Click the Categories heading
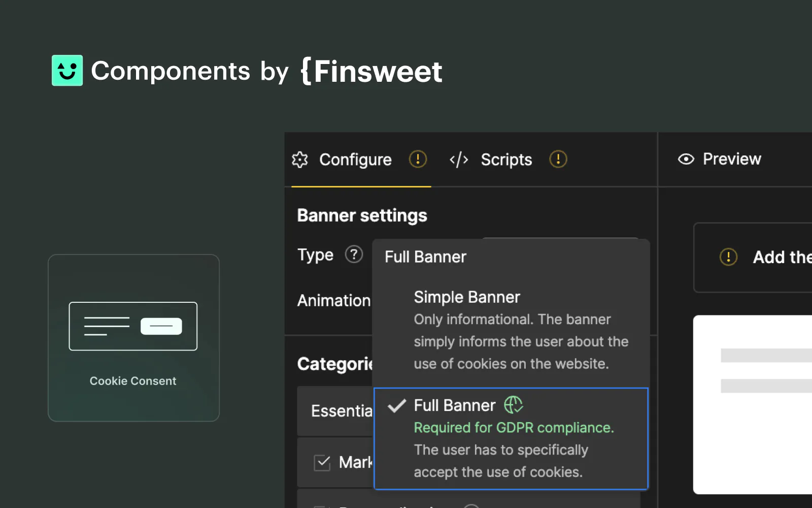Image resolution: width=812 pixels, height=508 pixels. click(335, 364)
